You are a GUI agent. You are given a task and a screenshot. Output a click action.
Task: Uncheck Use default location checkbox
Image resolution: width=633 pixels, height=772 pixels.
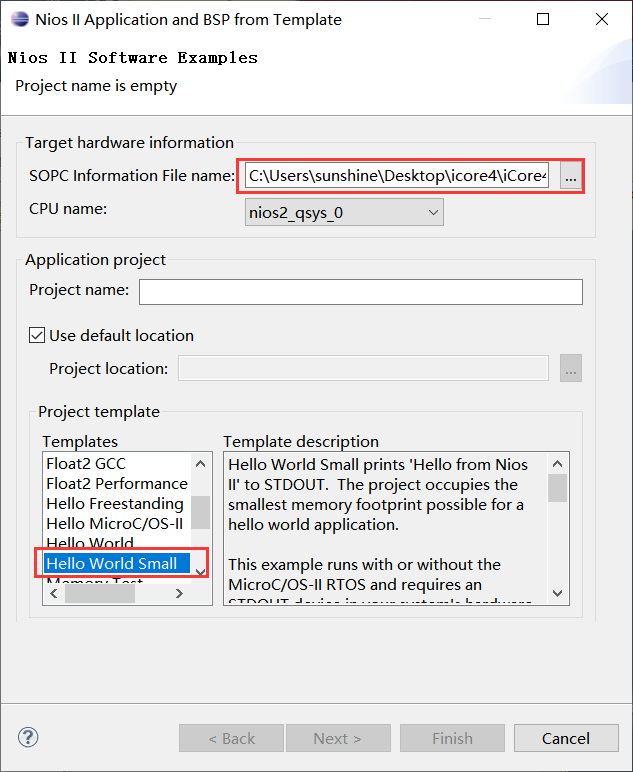37,336
